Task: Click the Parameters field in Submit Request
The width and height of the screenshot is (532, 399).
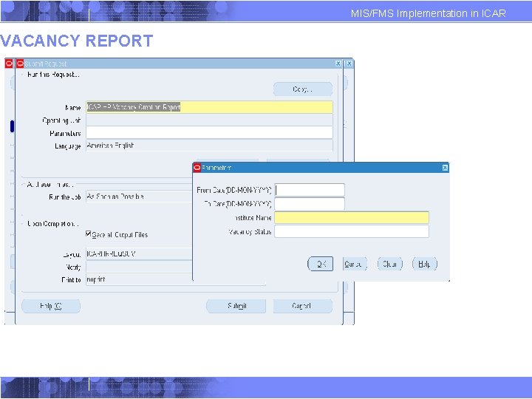Action: (x=209, y=133)
